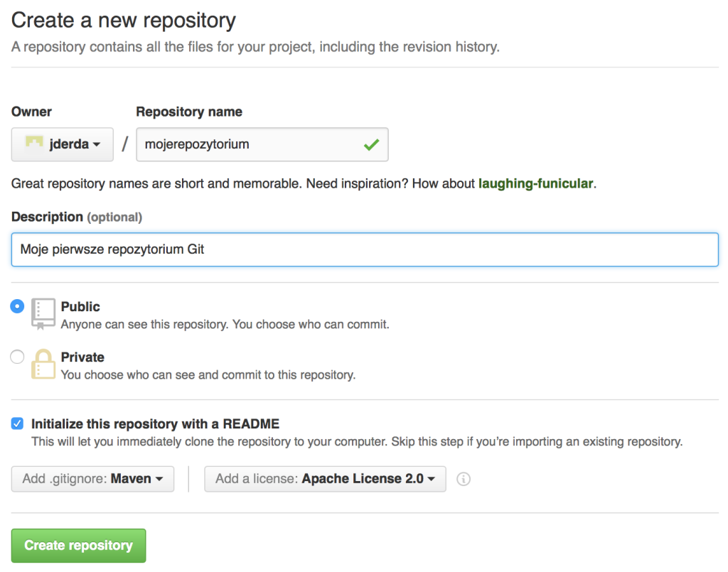Click the license info circle icon
This screenshot has height=572, width=728.
tap(464, 479)
